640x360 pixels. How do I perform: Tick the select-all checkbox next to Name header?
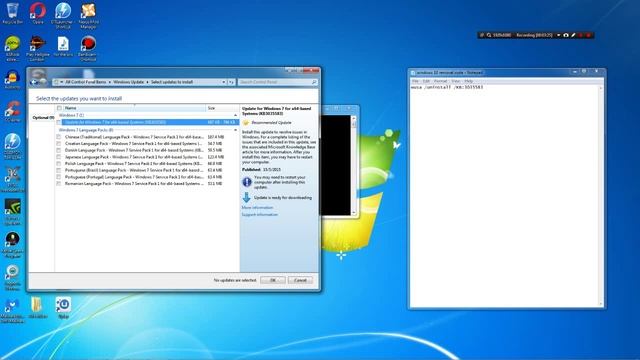(x=59, y=108)
